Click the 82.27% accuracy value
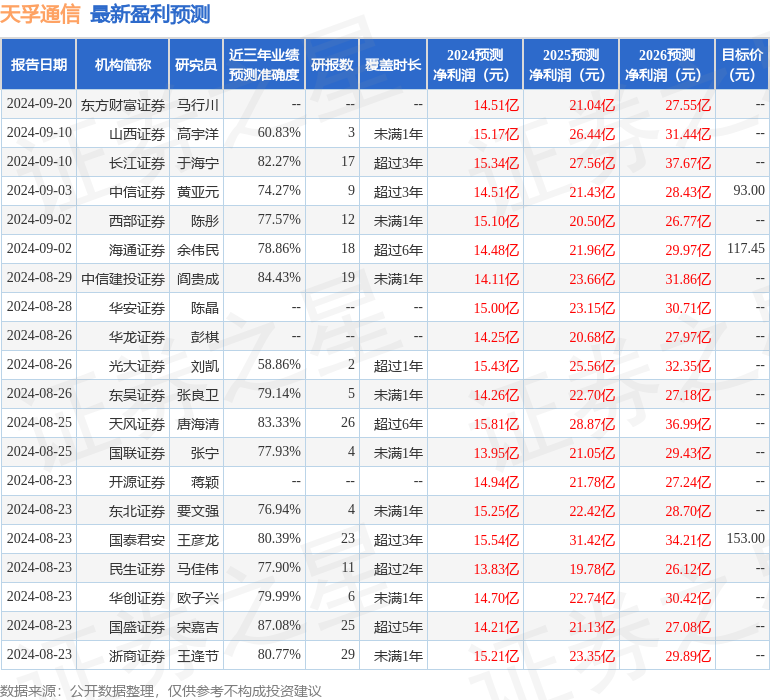Viewport: 770px width, 700px height. [x=279, y=162]
